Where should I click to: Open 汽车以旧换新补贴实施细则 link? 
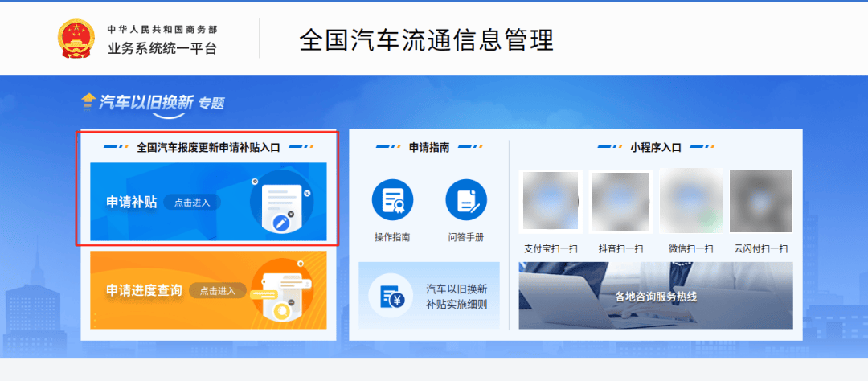click(429, 296)
